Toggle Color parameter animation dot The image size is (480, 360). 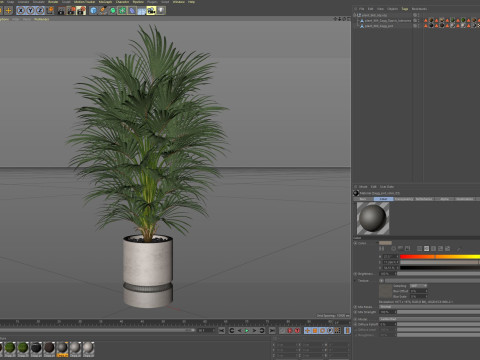point(355,243)
